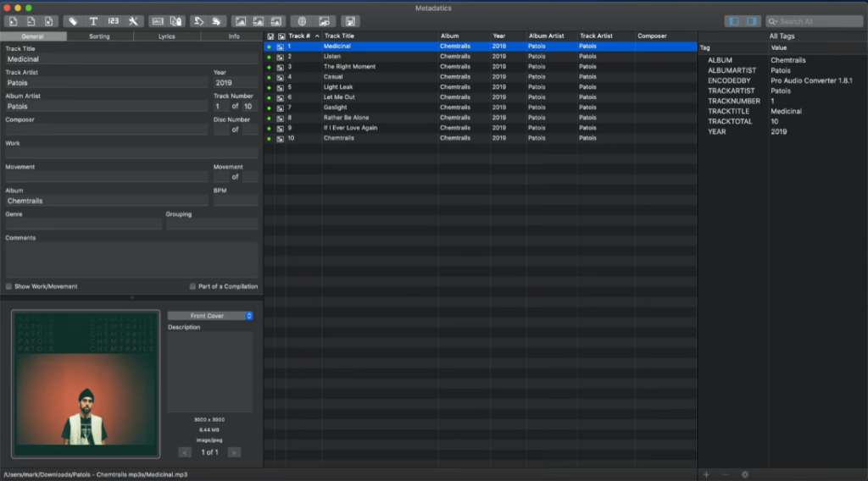The height and width of the screenshot is (481, 868).
Task: Select the track row 'The Right Moment'
Action: coord(481,67)
